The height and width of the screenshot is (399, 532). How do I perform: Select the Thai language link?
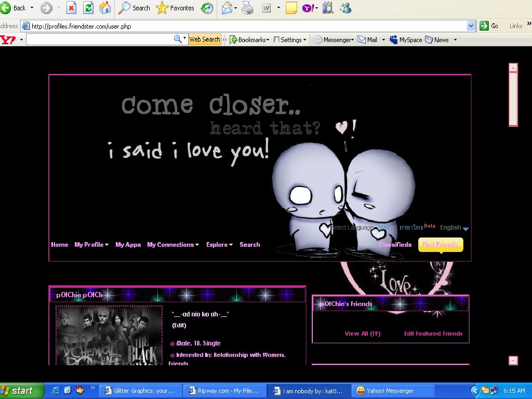pyautogui.click(x=411, y=228)
